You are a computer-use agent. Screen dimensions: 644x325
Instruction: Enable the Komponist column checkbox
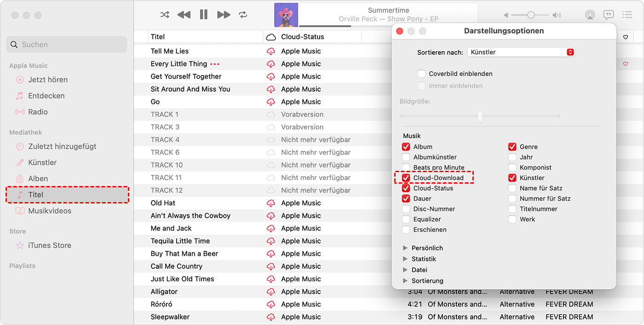(x=512, y=168)
